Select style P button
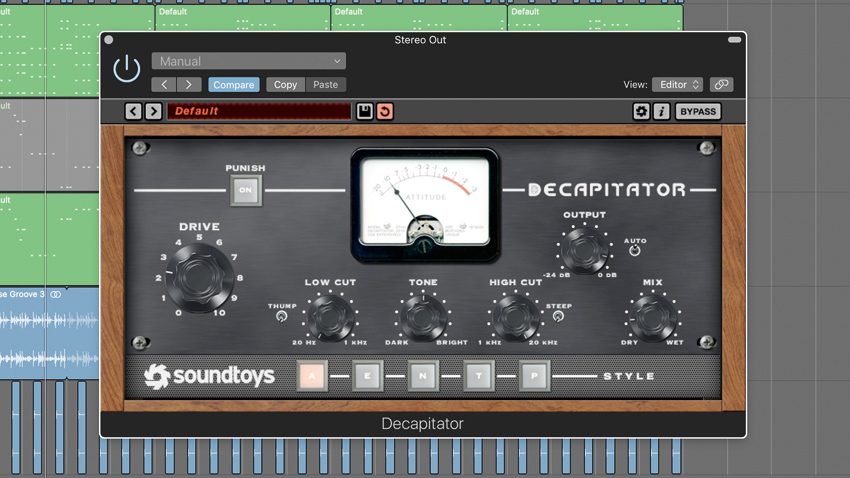Image resolution: width=850 pixels, height=478 pixels. [535, 376]
